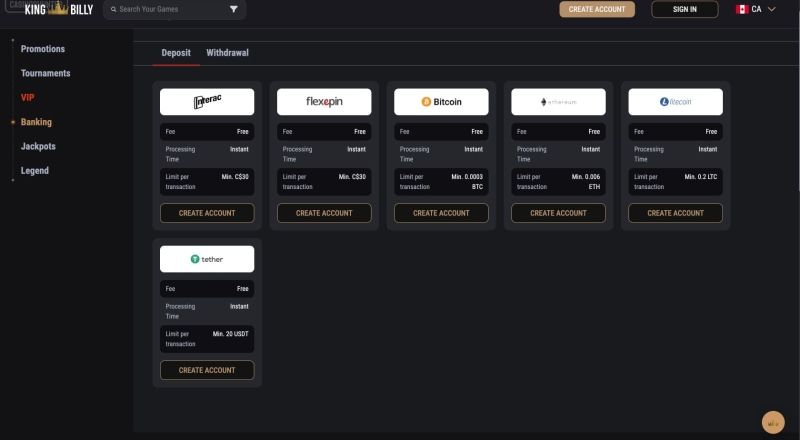Screen dimensions: 800x440
Task: Click Create Account under Litecoin
Action: (x=676, y=213)
